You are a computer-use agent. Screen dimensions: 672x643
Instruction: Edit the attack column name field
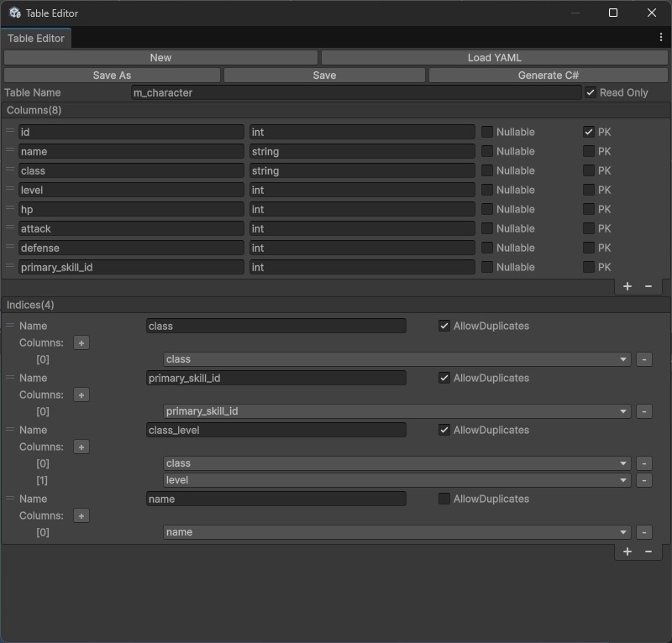pos(131,228)
